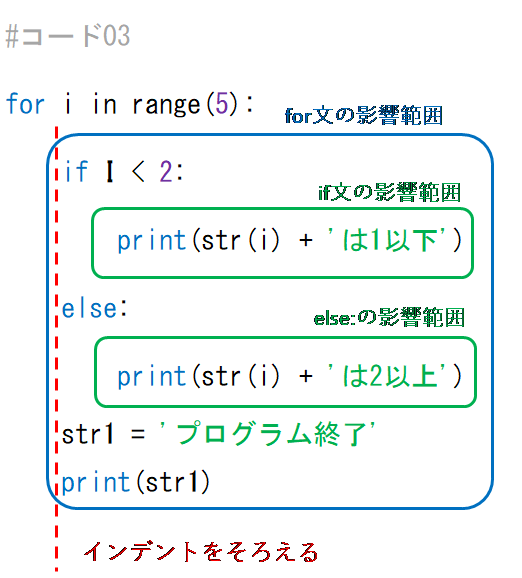Click the str1 variable in the assignment line
This screenshot has height=578, width=522.
point(87,434)
